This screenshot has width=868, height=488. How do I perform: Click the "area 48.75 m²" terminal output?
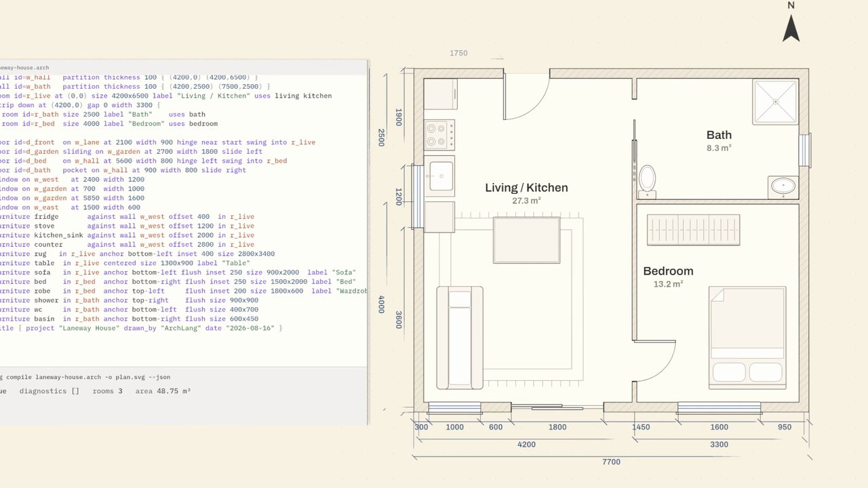(163, 391)
